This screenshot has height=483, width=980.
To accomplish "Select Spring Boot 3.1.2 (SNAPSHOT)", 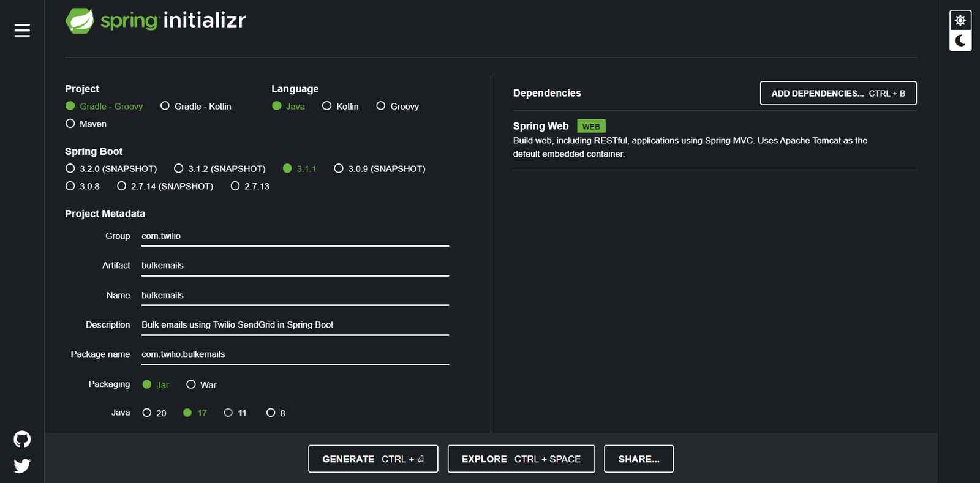I will click(220, 168).
